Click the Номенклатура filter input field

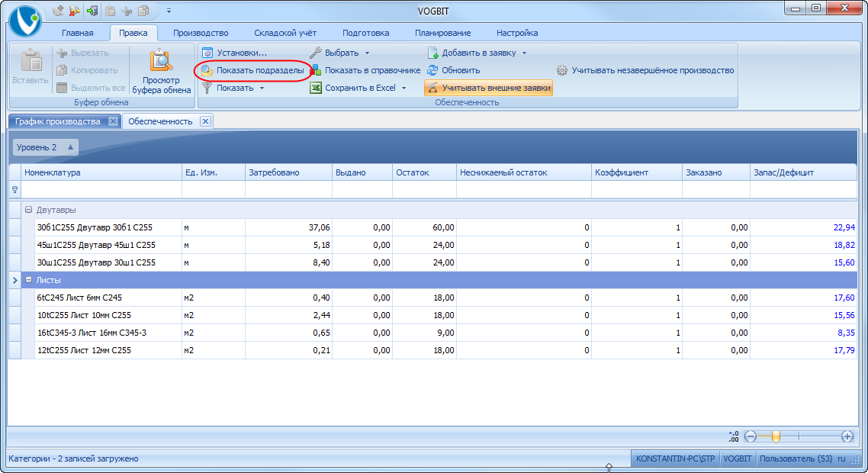coord(101,189)
